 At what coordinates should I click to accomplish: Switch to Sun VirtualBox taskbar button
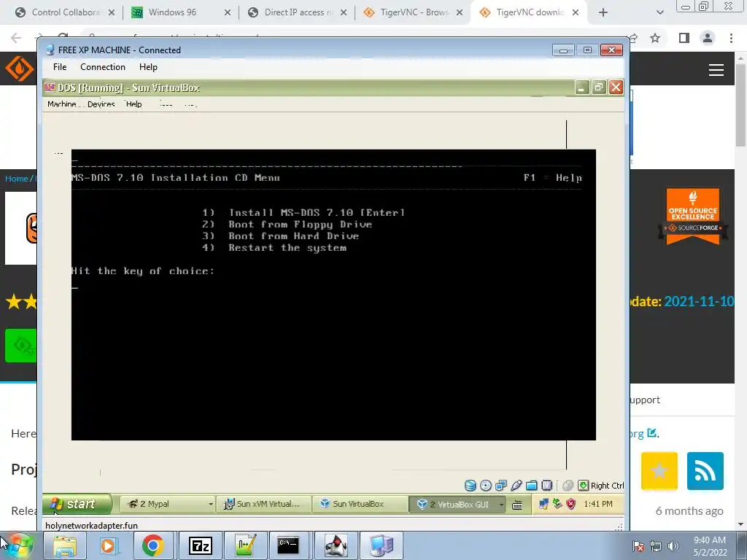pyautogui.click(x=360, y=504)
